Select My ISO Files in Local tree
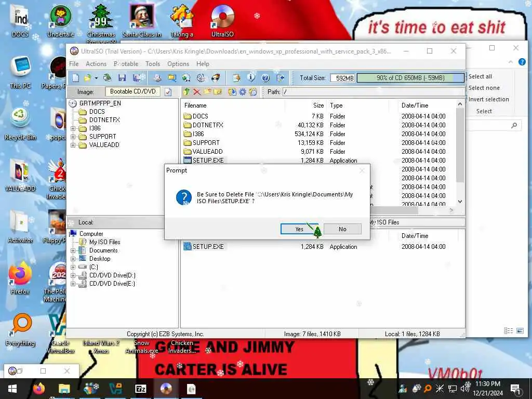Image resolution: width=532 pixels, height=399 pixels. point(104,242)
